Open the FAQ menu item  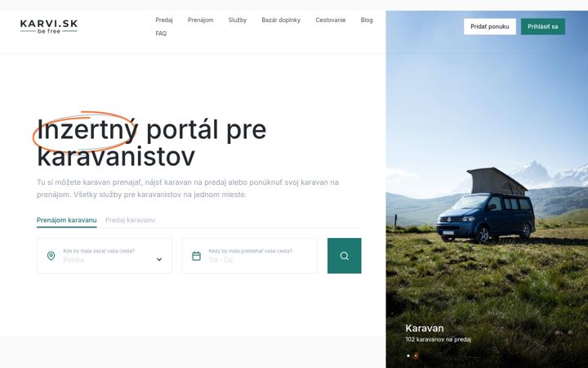point(161,34)
